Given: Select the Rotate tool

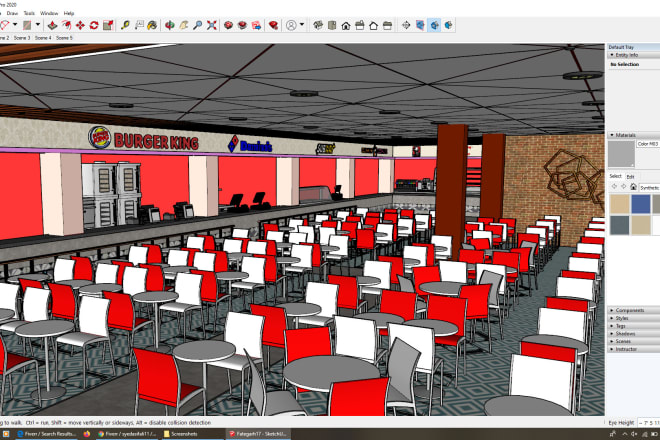Looking at the screenshot, I should 94,25.
